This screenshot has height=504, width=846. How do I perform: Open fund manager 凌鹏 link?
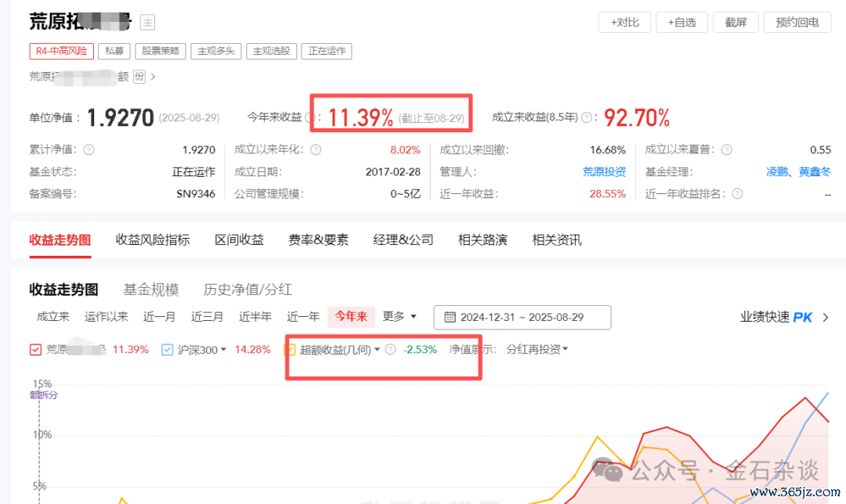tap(777, 172)
